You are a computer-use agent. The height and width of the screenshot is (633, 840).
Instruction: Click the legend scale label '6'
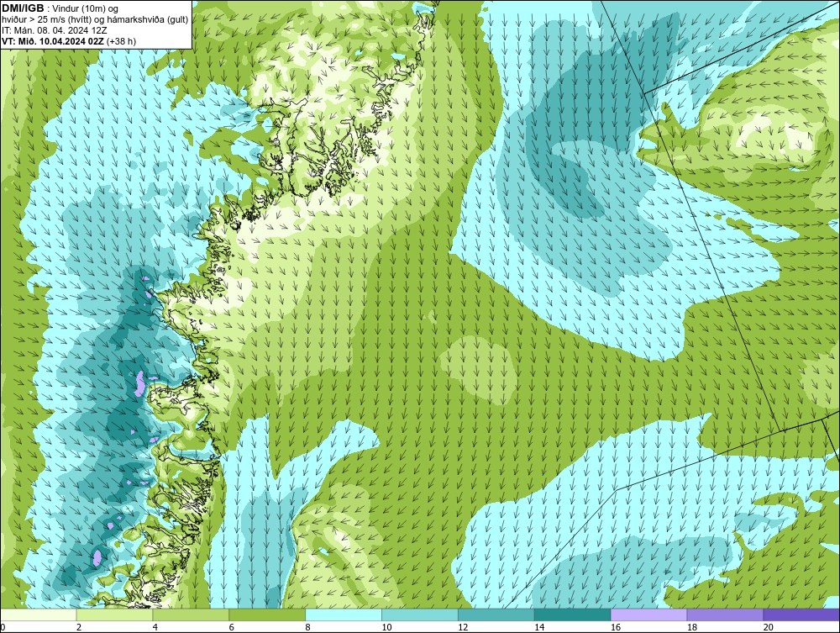pos(232,627)
